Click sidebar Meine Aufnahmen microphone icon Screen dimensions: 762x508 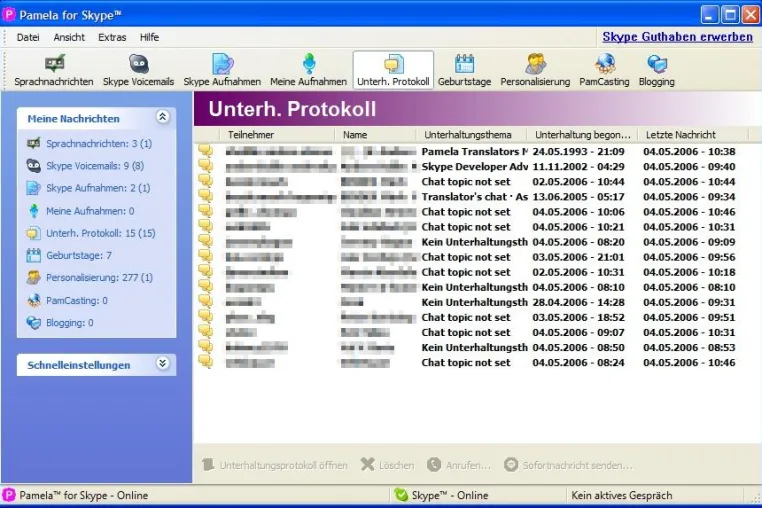[x=34, y=210]
